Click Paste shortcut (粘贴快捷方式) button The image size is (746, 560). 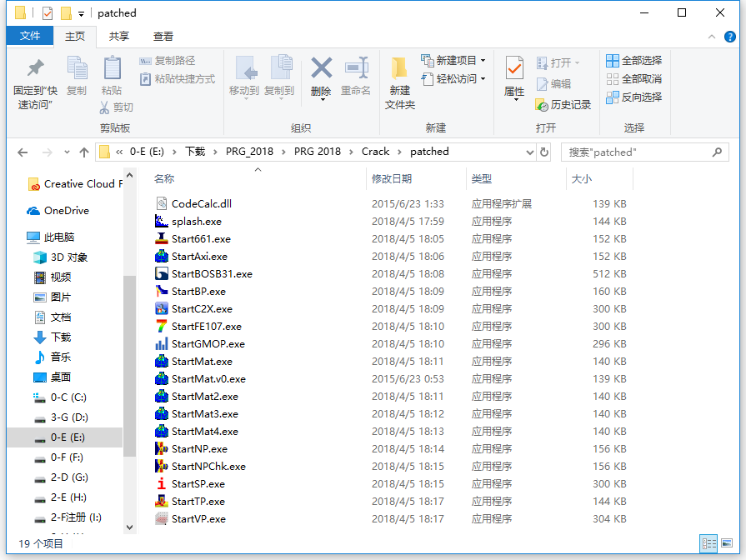[178, 79]
